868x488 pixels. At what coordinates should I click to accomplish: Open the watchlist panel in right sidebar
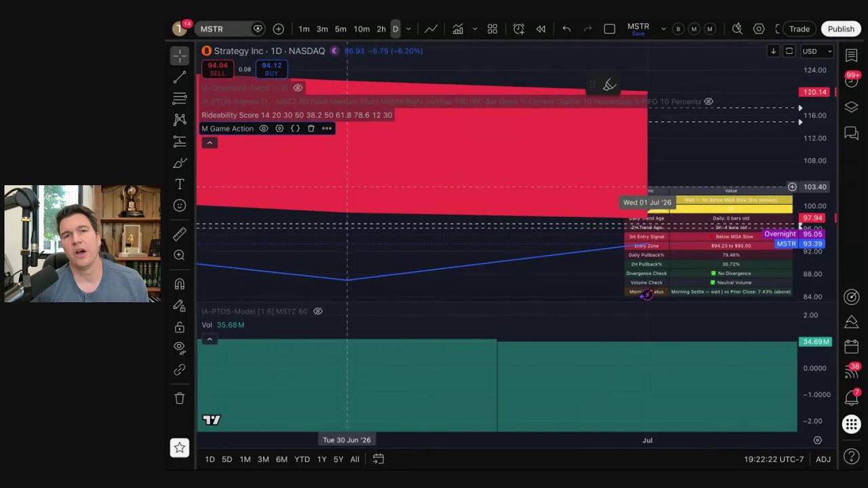coord(852,56)
